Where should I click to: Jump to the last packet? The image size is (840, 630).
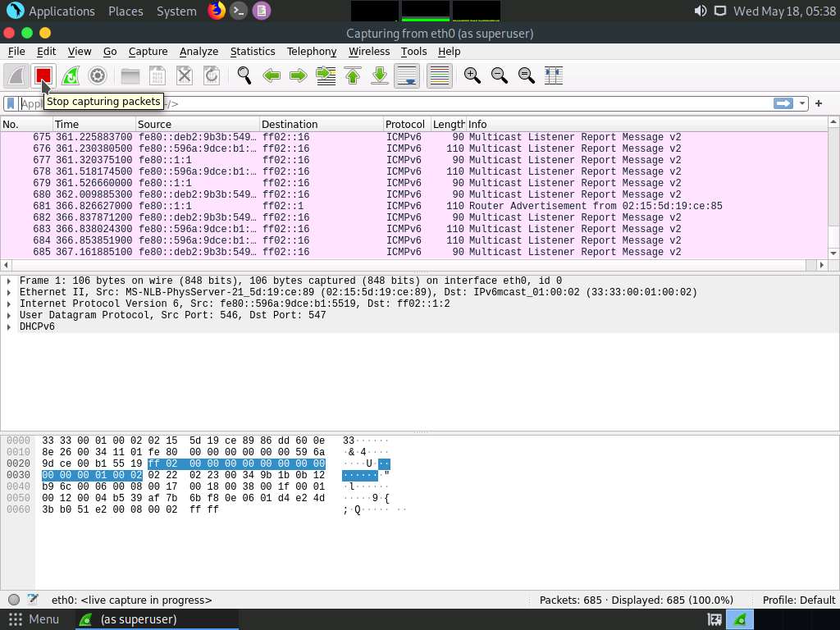(x=380, y=75)
